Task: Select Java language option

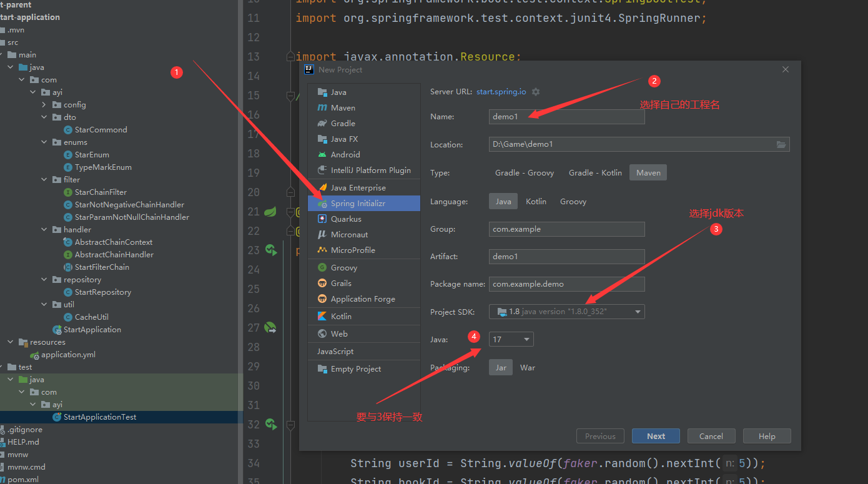Action: pyautogui.click(x=503, y=201)
